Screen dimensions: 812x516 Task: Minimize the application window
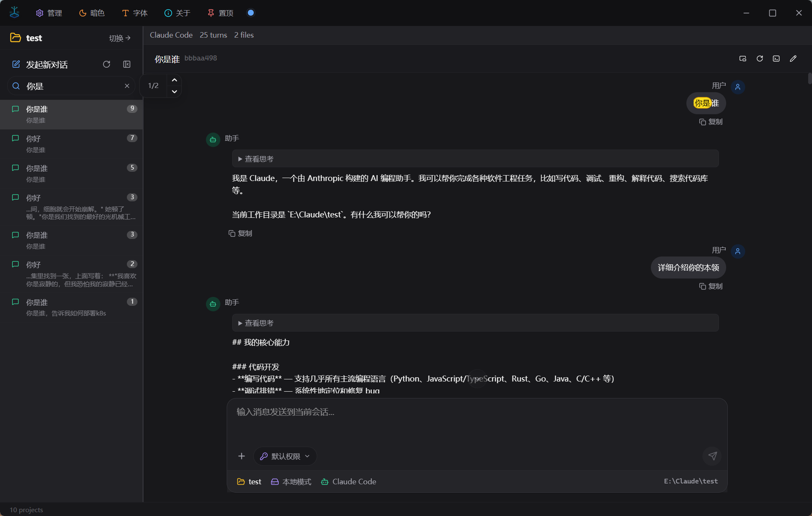[746, 13]
